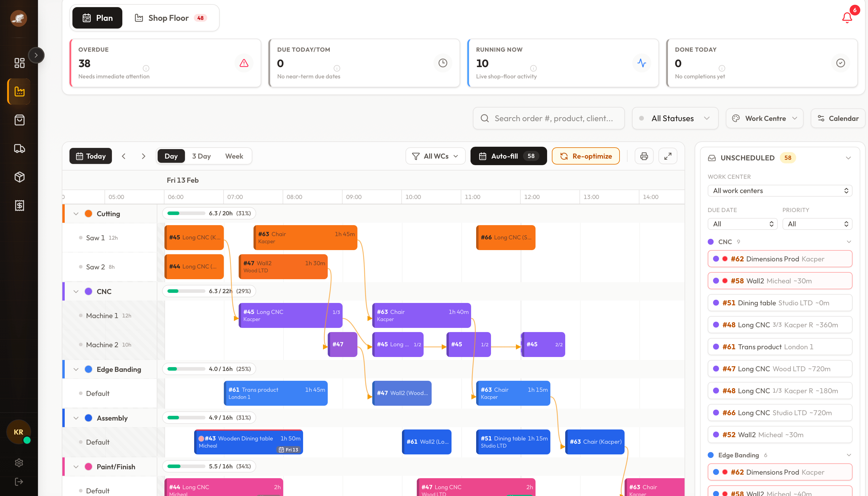
Task: Open the notifications bell
Action: pos(847,18)
